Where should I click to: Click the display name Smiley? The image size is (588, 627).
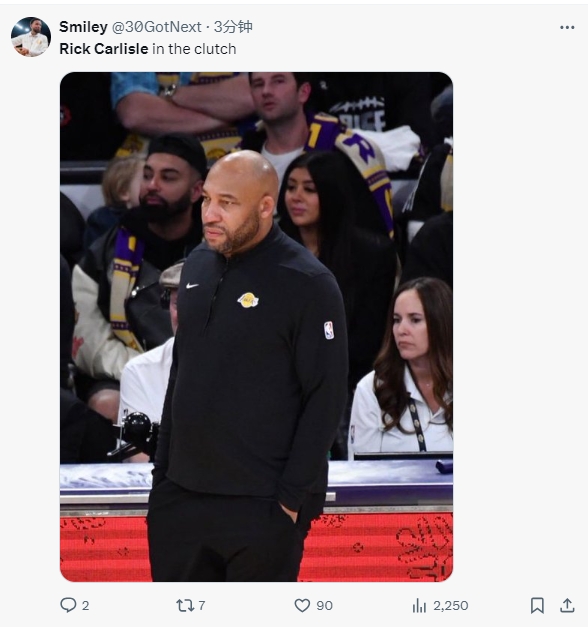tap(83, 27)
